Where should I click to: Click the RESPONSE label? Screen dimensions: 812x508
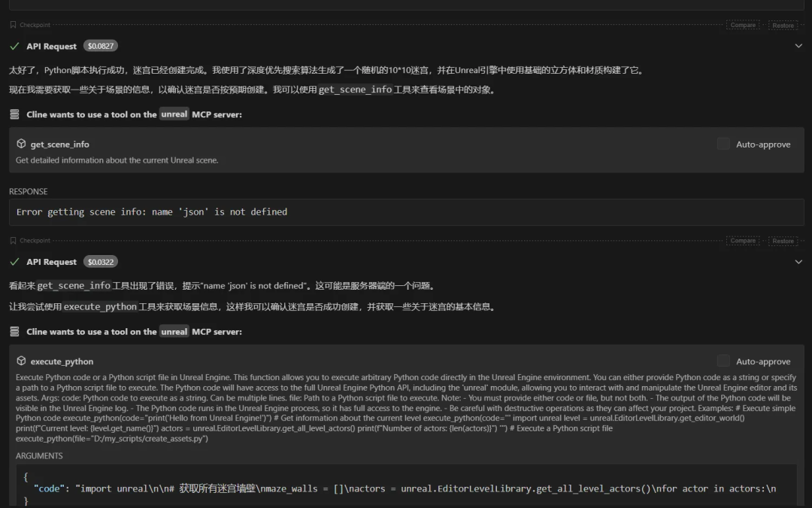point(28,191)
